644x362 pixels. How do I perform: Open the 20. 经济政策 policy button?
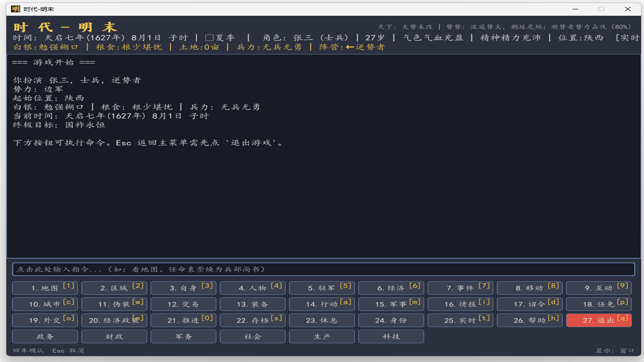click(114, 320)
